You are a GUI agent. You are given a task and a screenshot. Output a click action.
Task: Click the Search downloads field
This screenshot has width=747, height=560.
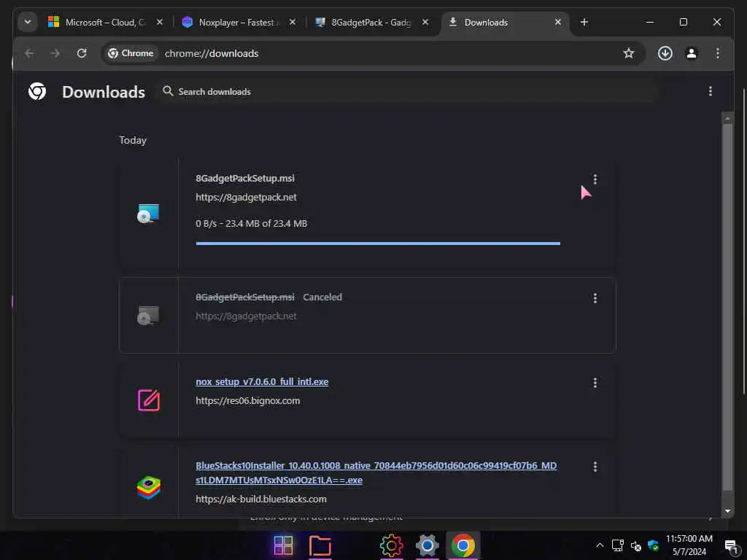tap(408, 91)
